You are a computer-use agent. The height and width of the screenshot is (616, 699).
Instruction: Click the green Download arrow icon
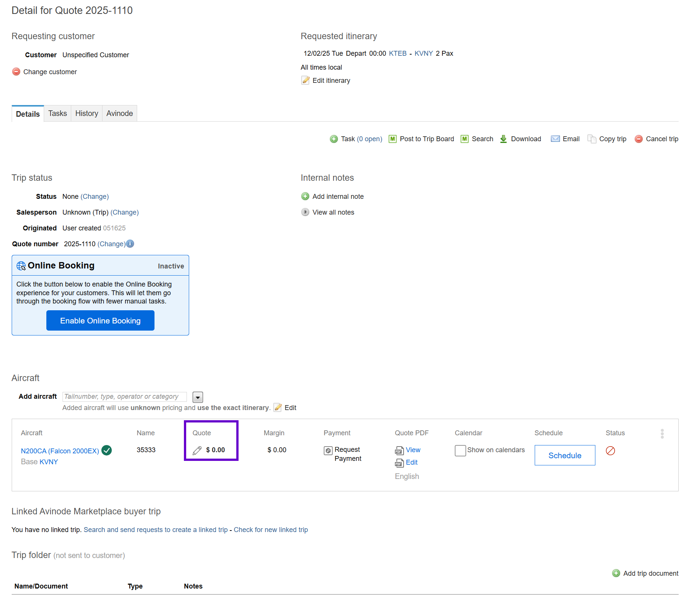pos(503,139)
